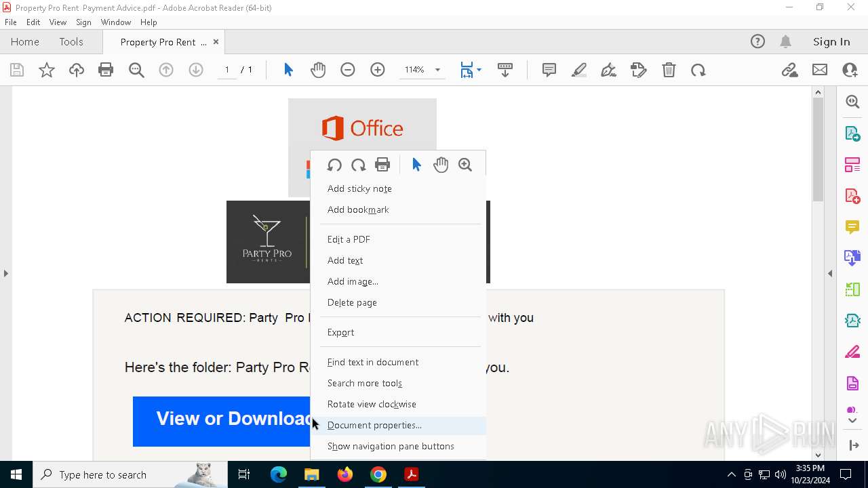Click the Delete trash icon in the toolbar

point(669,70)
